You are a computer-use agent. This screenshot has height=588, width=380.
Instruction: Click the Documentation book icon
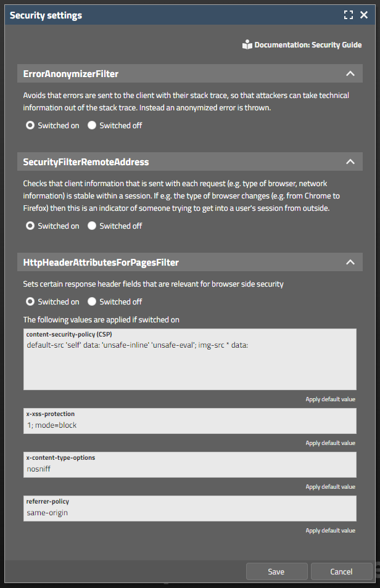247,45
